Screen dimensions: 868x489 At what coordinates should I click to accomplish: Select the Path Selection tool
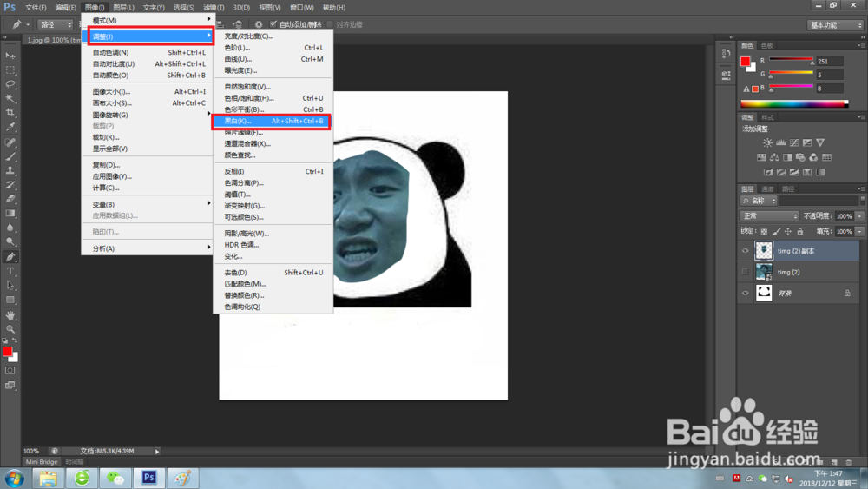pos(10,285)
